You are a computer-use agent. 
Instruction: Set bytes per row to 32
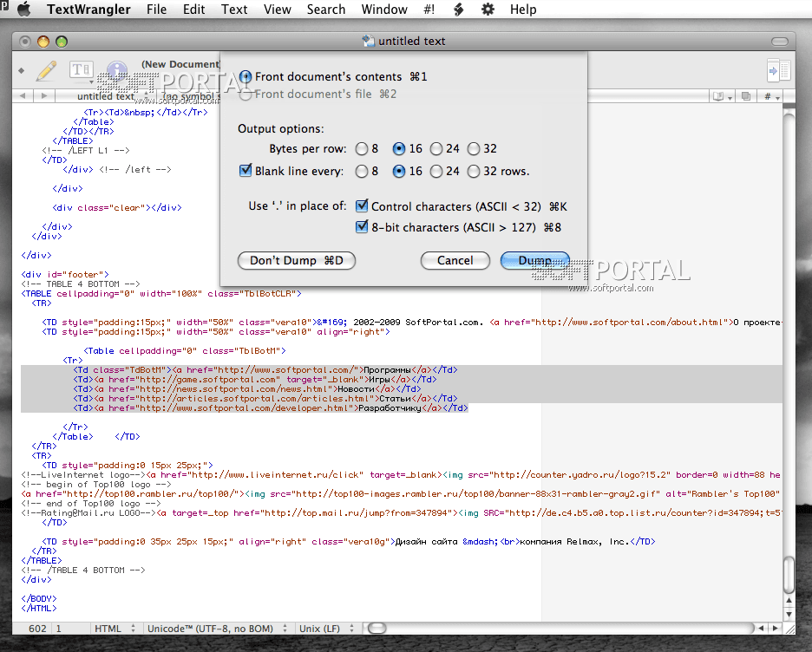pos(474,149)
